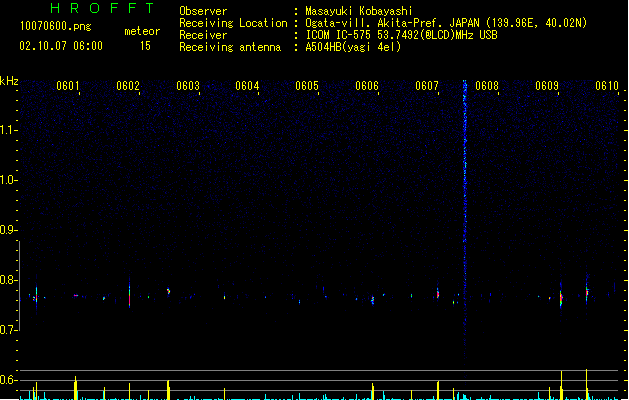Click the HROFFT title text

pos(102,8)
